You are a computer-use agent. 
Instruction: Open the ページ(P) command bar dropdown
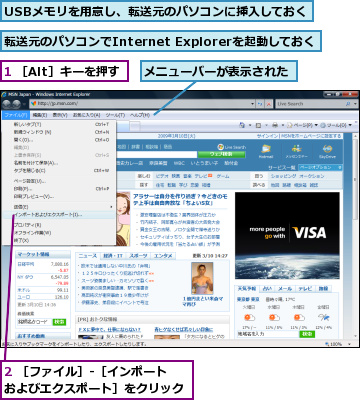click(302, 125)
